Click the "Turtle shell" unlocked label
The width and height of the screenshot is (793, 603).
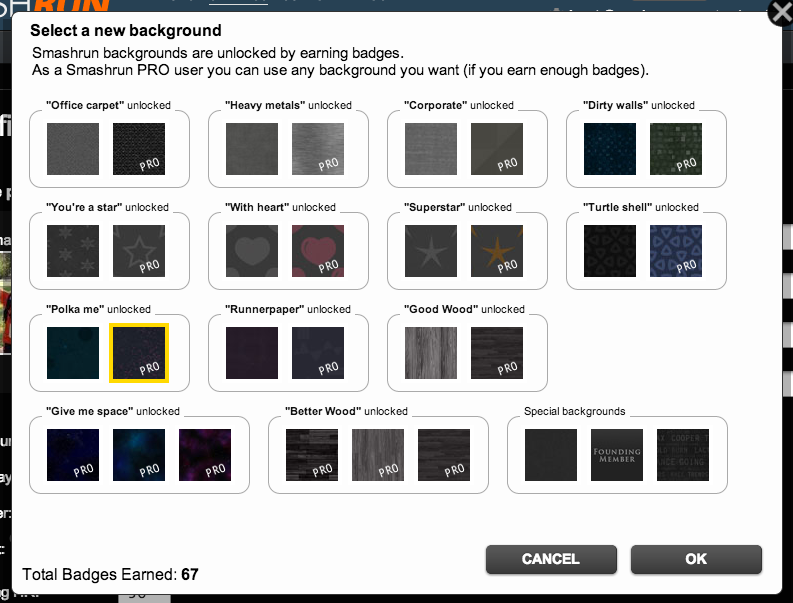click(641, 207)
